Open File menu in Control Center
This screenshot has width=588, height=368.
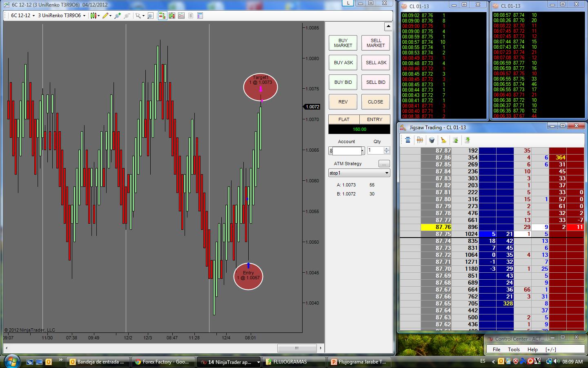pos(497,349)
